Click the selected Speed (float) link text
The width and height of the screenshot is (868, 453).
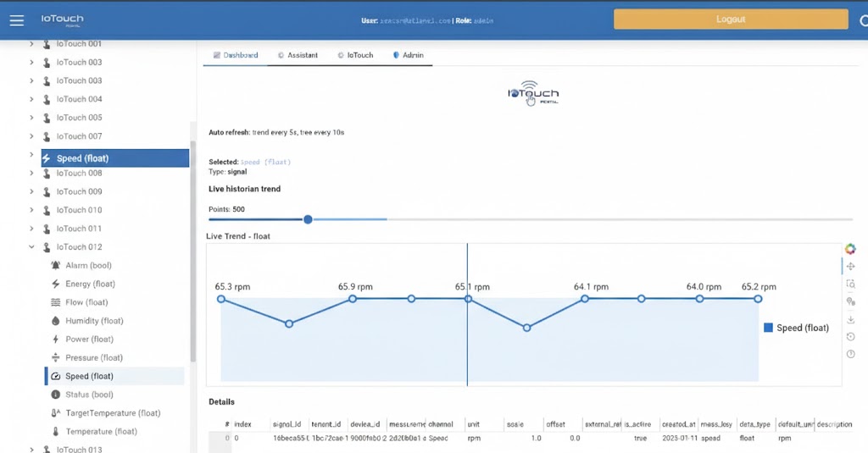pyautogui.click(x=265, y=162)
